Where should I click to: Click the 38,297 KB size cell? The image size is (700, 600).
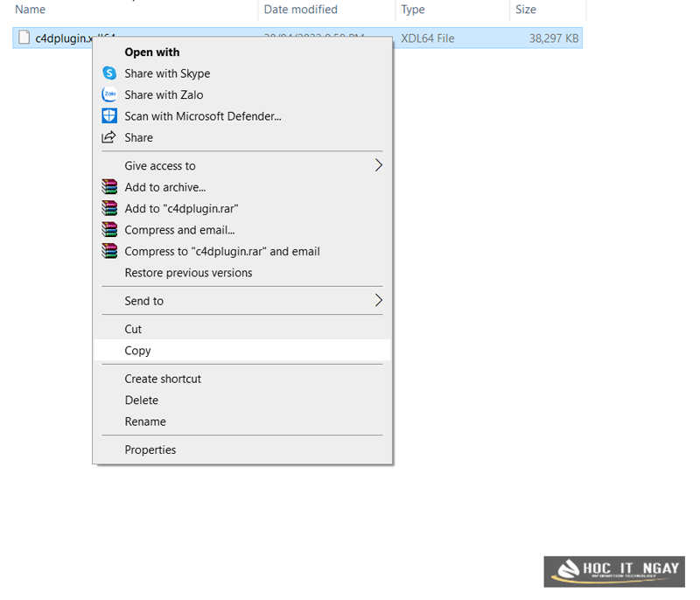click(x=554, y=38)
